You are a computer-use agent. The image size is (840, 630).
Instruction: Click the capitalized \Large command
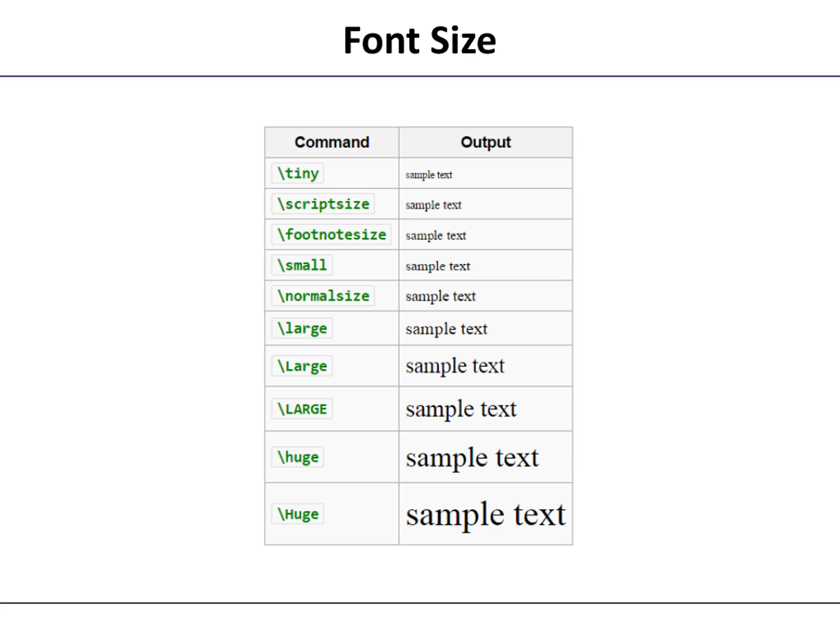coord(302,366)
